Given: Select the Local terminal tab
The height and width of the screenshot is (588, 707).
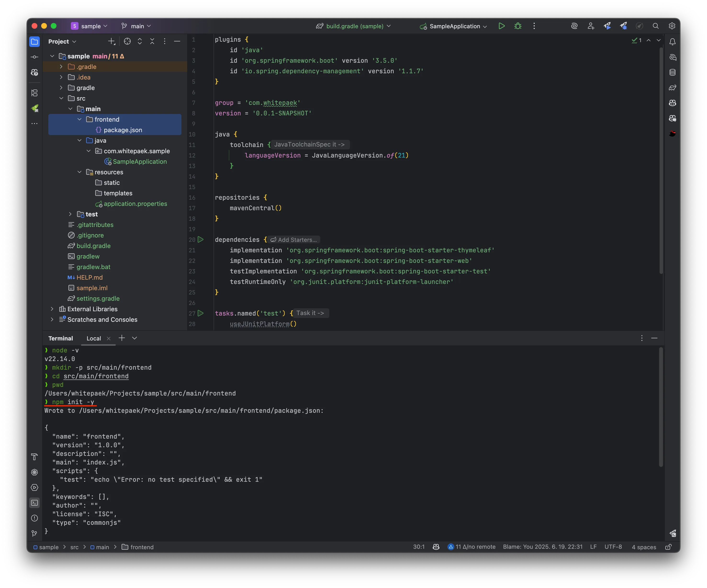Looking at the screenshot, I should tap(94, 339).
